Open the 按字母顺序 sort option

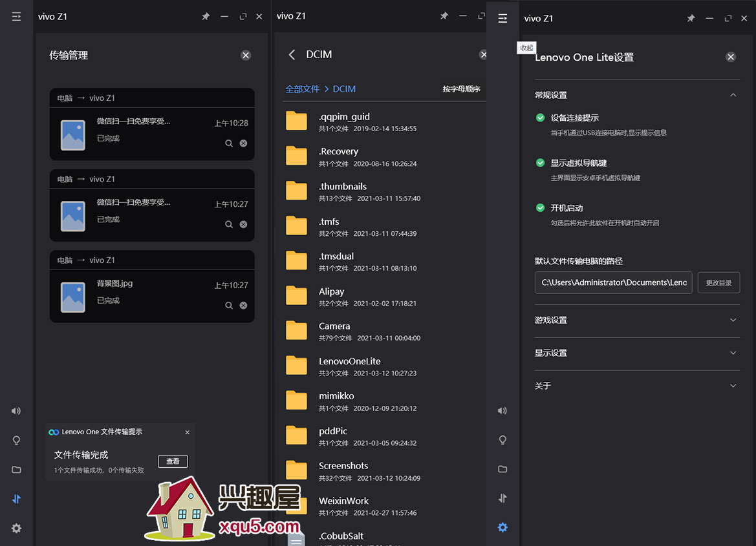[461, 89]
